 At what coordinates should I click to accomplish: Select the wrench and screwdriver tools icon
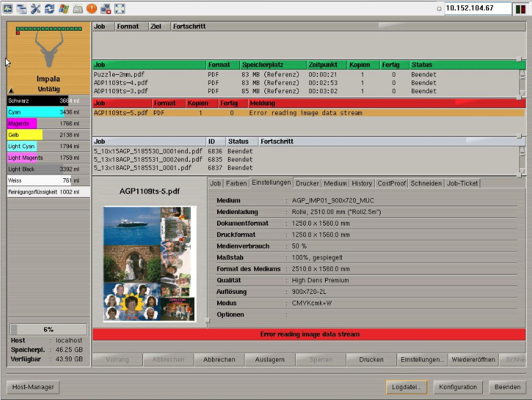[x=36, y=8]
